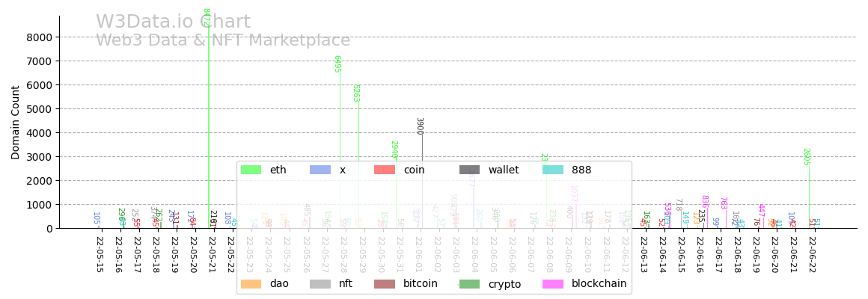This screenshot has width=868, height=299.
Task: Click the Domain Count axis label
Action: (16, 122)
